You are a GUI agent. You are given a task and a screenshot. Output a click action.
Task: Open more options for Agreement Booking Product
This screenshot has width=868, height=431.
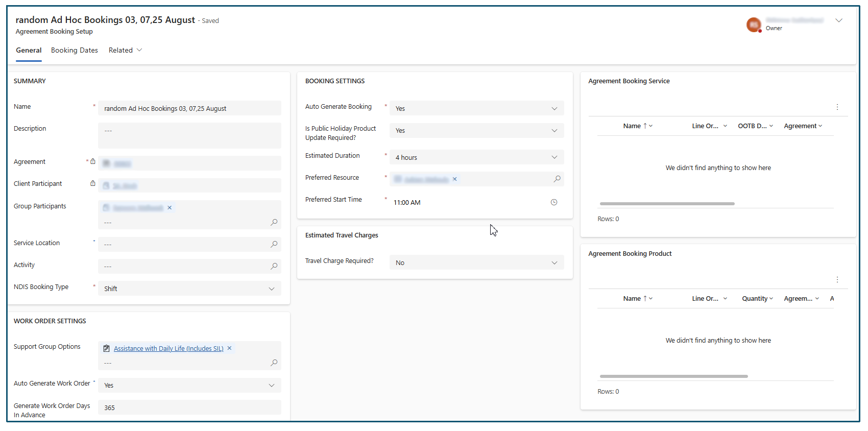tap(837, 280)
